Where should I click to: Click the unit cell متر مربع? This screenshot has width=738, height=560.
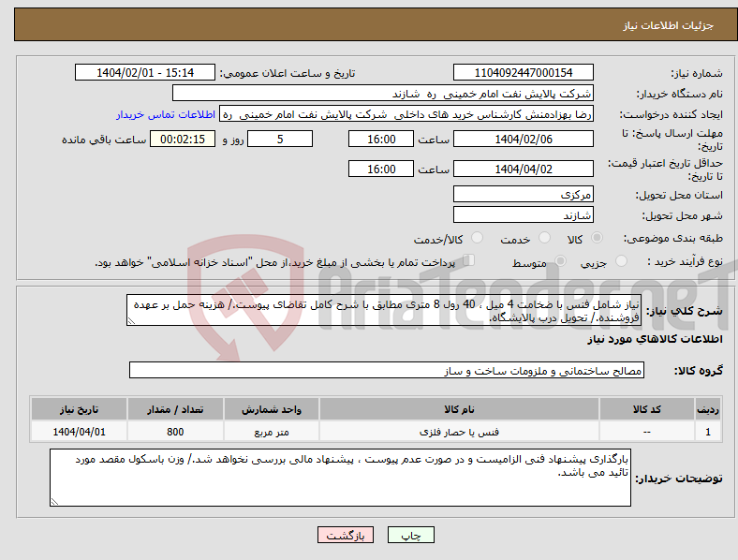(x=272, y=432)
